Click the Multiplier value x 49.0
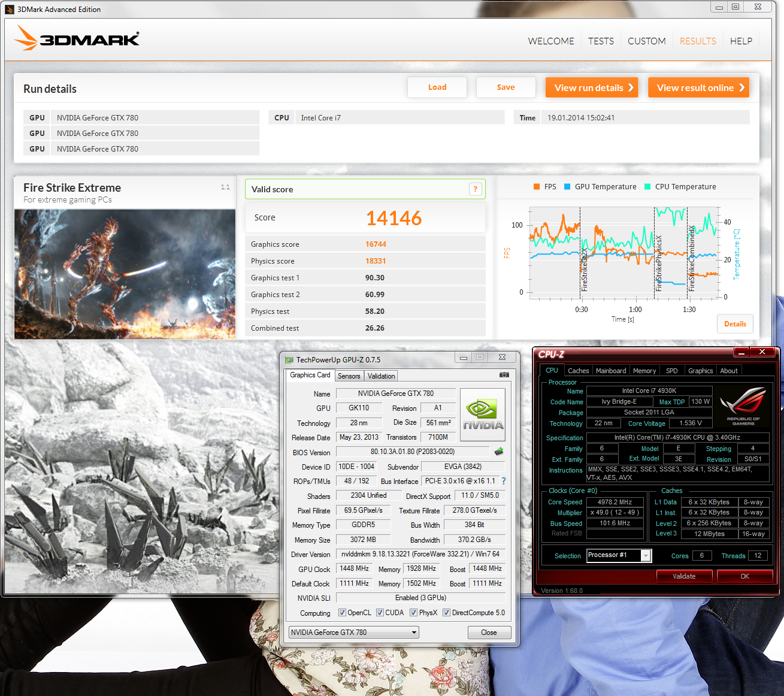 pos(615,513)
